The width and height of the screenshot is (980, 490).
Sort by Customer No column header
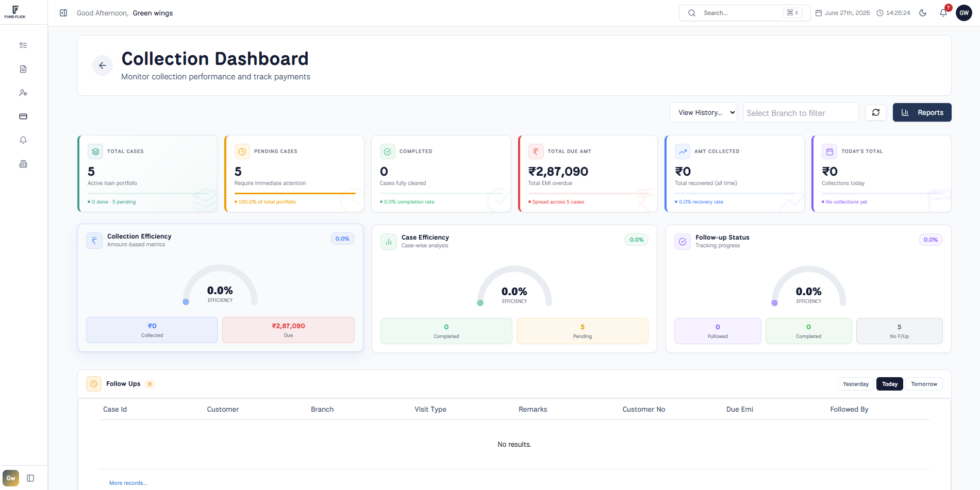click(644, 409)
